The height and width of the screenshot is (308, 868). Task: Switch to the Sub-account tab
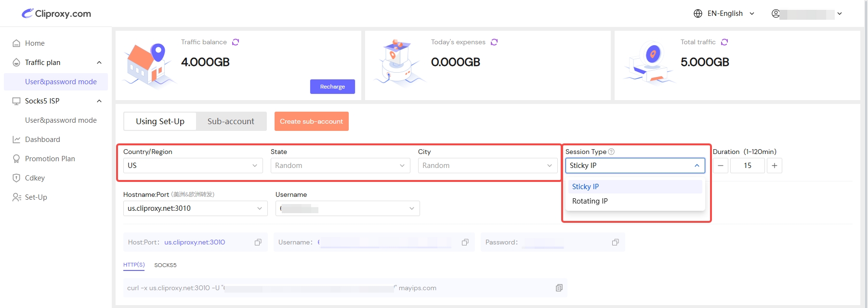click(231, 121)
